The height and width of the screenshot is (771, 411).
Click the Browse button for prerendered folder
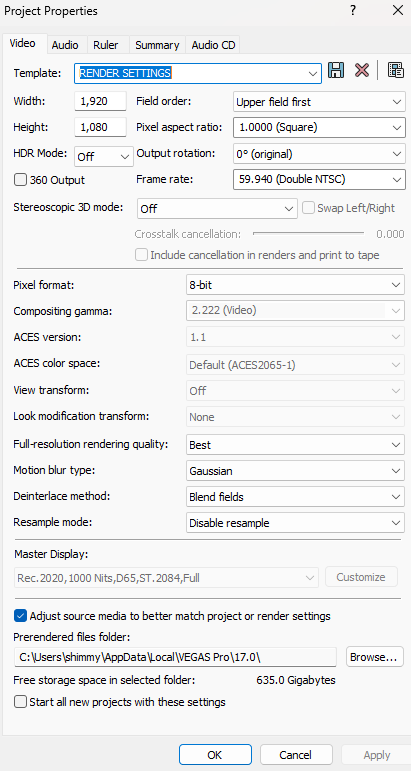[375, 657]
